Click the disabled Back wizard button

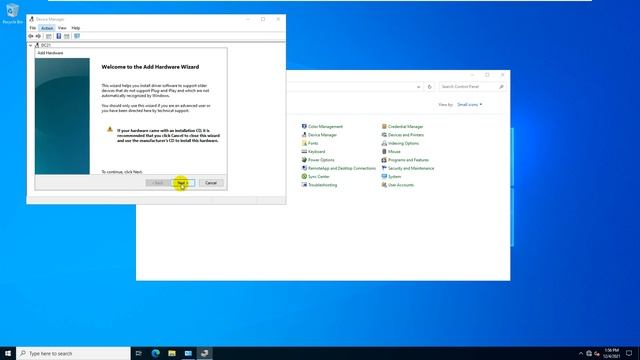158,183
